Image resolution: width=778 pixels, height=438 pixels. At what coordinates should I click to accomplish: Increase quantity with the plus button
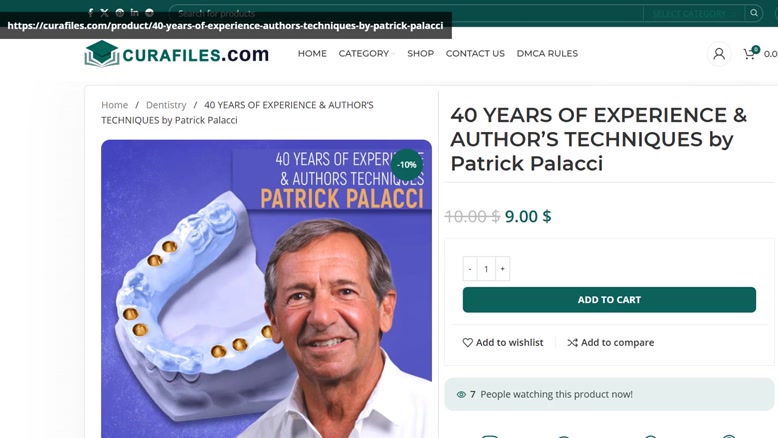pyautogui.click(x=502, y=269)
